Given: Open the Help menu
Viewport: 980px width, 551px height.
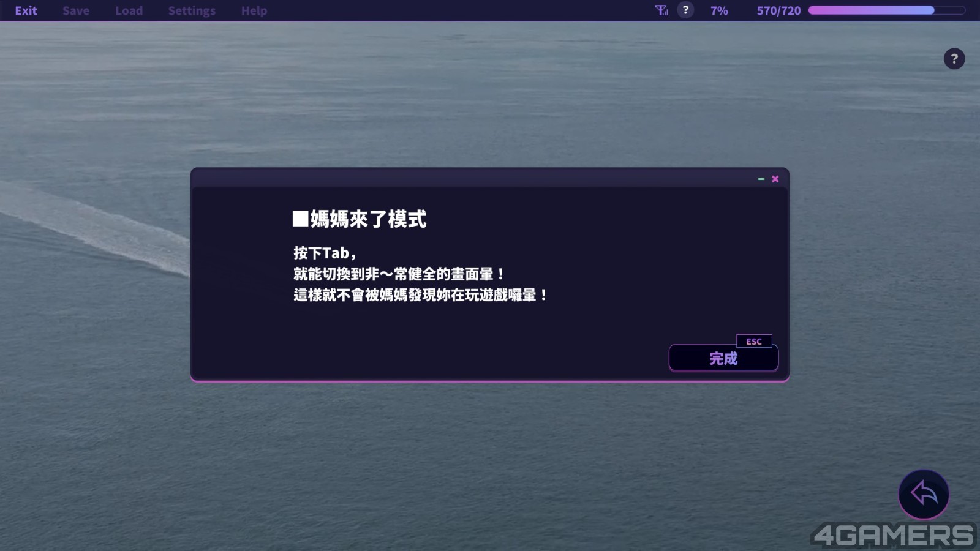Looking at the screenshot, I should point(254,10).
